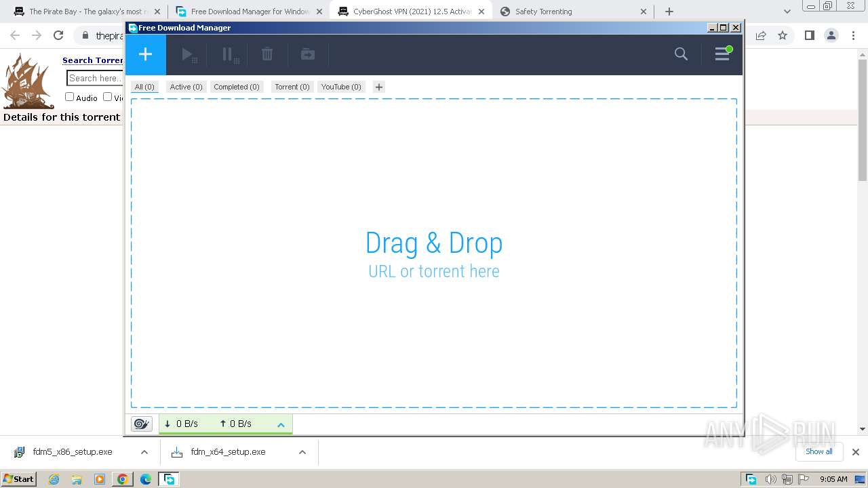Open search in Free Download Manager
Screen dimensions: 868x488
click(x=681, y=54)
